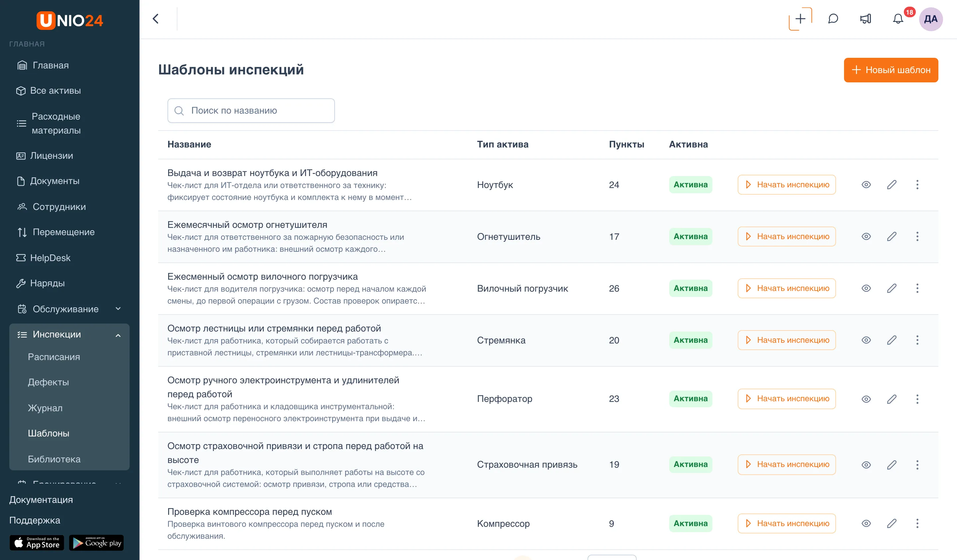Focus the Поиск по названию search field
957x560 pixels.
coord(251,111)
